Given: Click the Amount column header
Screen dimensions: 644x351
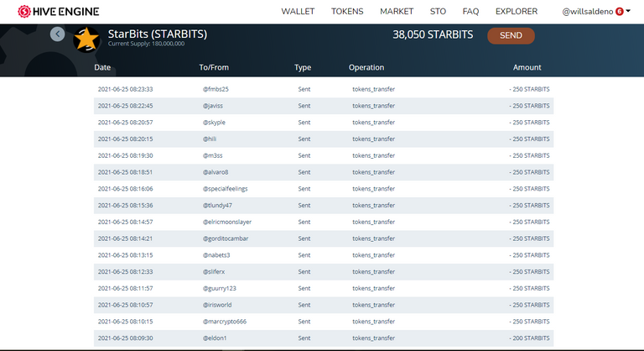Looking at the screenshot, I should [527, 67].
